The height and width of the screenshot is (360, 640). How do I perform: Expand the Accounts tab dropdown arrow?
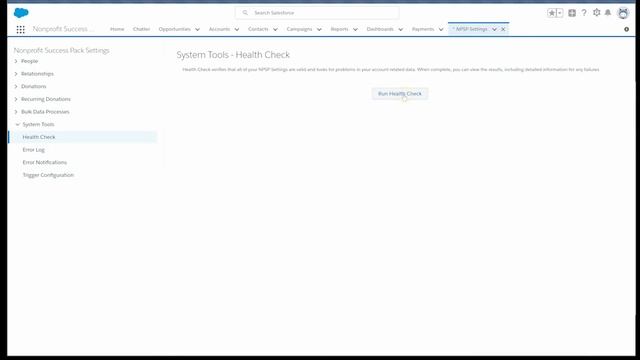tap(237, 29)
